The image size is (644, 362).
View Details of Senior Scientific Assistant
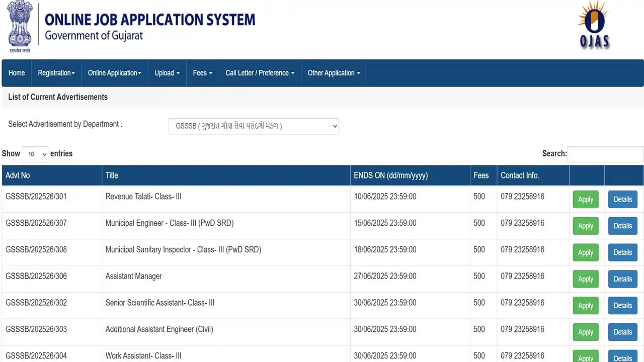(x=623, y=306)
